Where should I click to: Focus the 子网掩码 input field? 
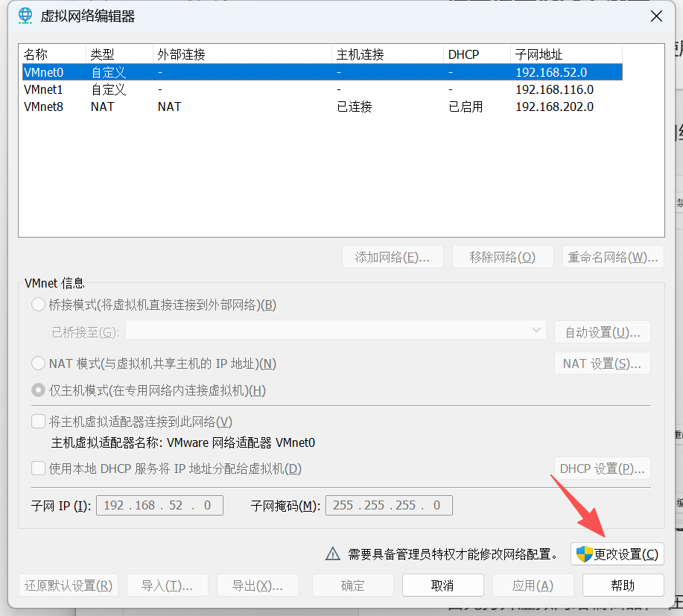(x=389, y=505)
